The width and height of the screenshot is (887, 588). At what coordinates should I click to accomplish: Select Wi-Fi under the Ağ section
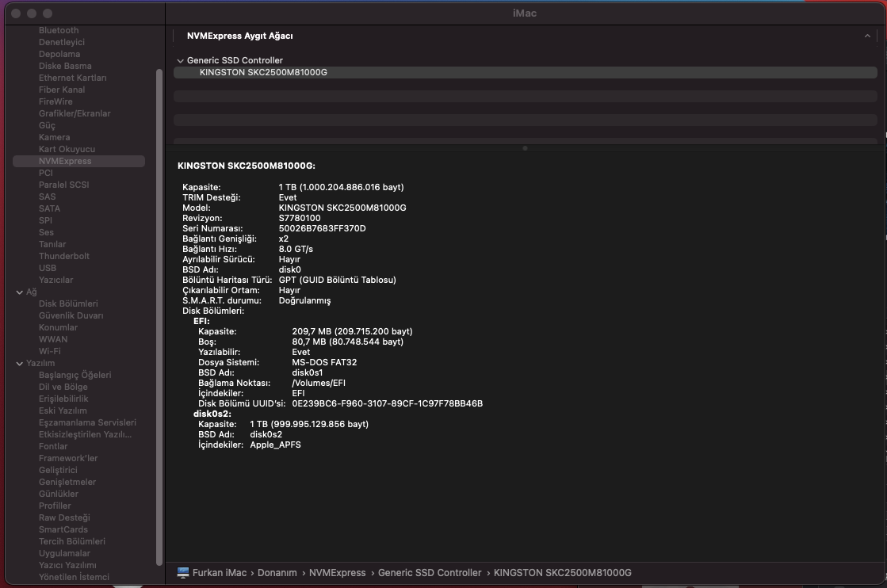click(x=48, y=351)
